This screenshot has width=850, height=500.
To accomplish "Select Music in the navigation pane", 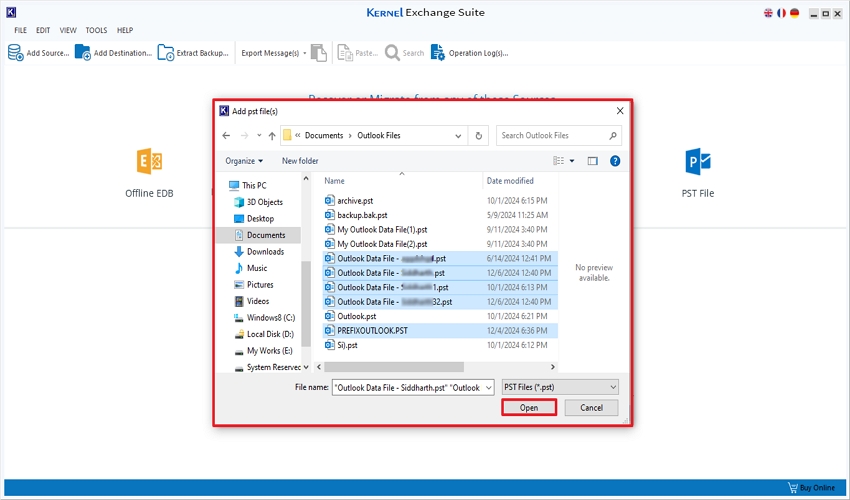I will point(251,268).
